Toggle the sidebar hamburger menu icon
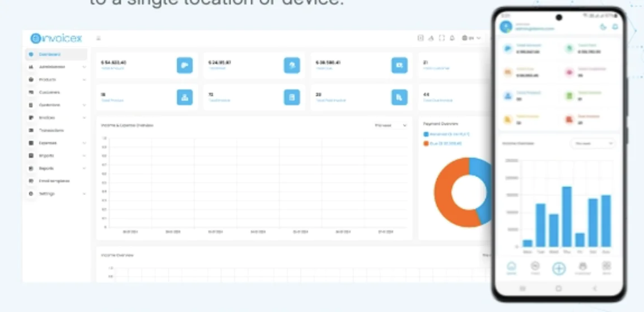 pyautogui.click(x=99, y=39)
